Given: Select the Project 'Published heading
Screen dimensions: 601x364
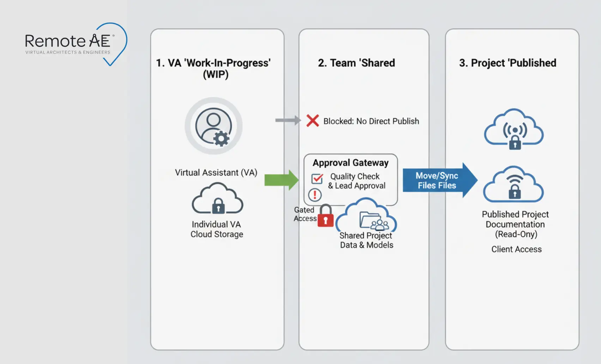Looking at the screenshot, I should pos(508,63).
